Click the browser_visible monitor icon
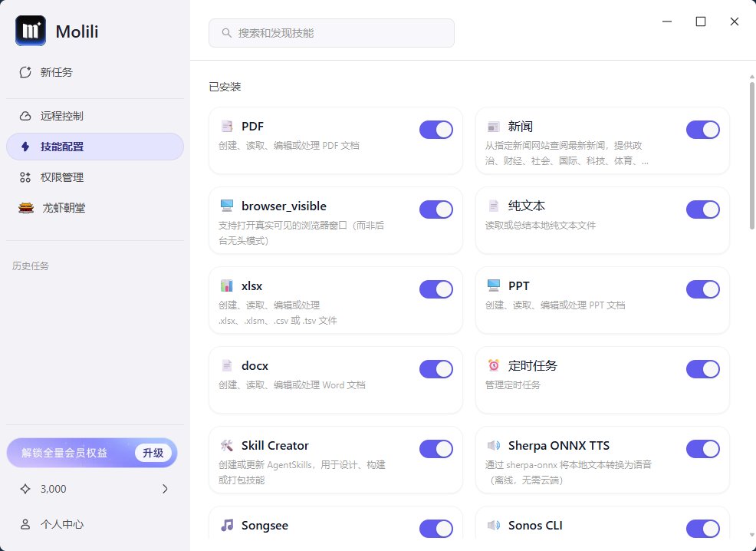The width and height of the screenshot is (756, 551). pos(227,206)
